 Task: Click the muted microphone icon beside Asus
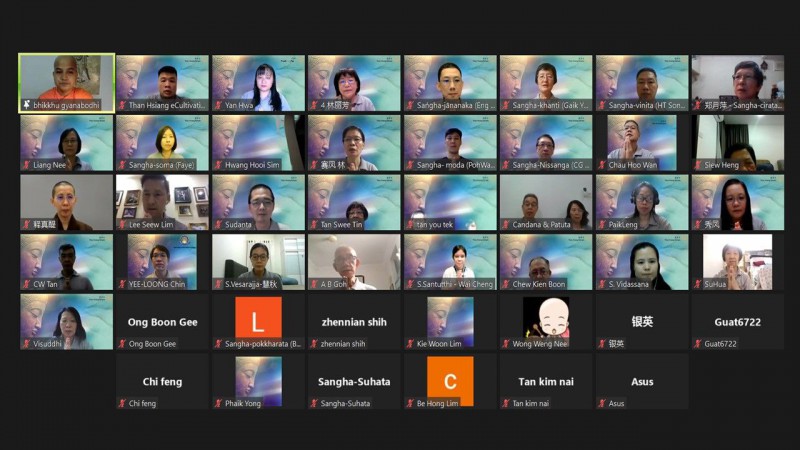point(602,403)
